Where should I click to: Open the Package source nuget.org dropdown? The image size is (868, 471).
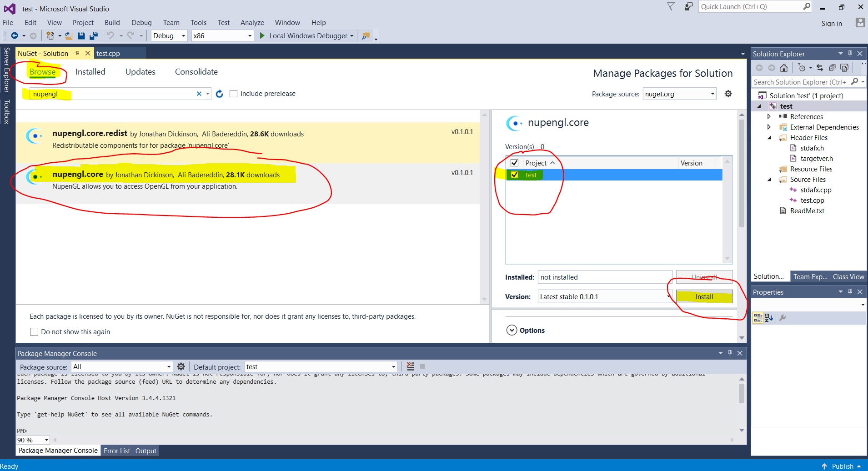tap(679, 94)
